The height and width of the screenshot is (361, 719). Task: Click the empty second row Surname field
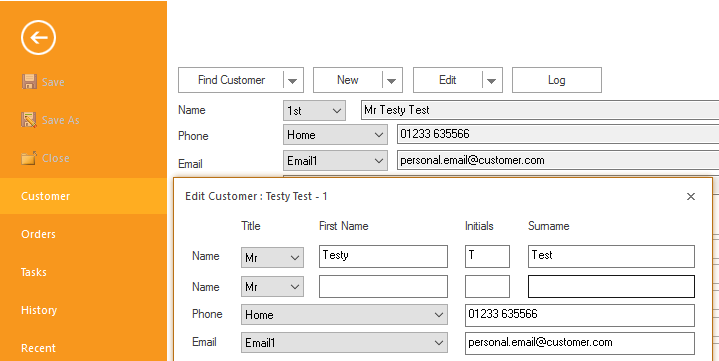click(611, 286)
